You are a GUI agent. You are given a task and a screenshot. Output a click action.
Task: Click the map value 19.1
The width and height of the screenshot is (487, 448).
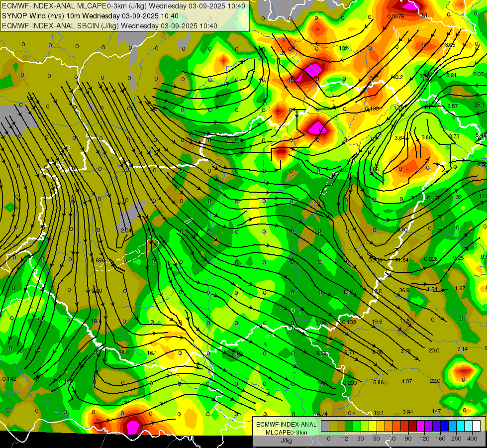[x=379, y=413]
